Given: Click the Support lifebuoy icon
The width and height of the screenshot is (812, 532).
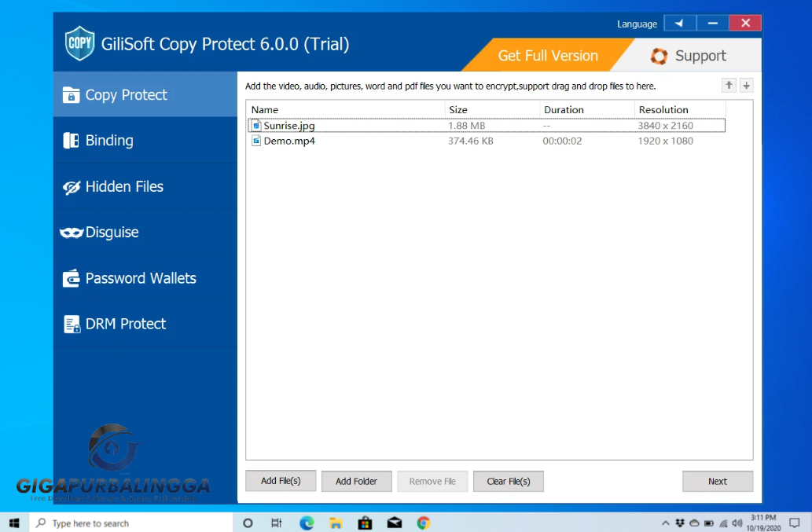Looking at the screenshot, I should pos(659,56).
